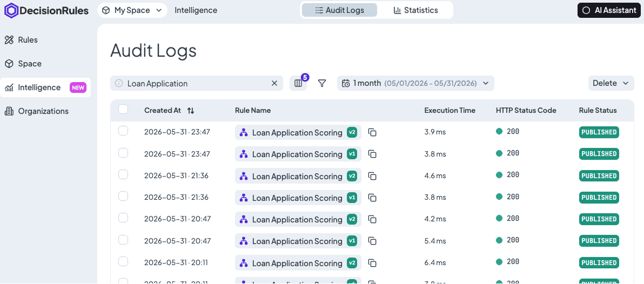The width and height of the screenshot is (644, 284).
Task: Click the decision-flow icon in the 6.4 ms row
Action: tap(244, 262)
